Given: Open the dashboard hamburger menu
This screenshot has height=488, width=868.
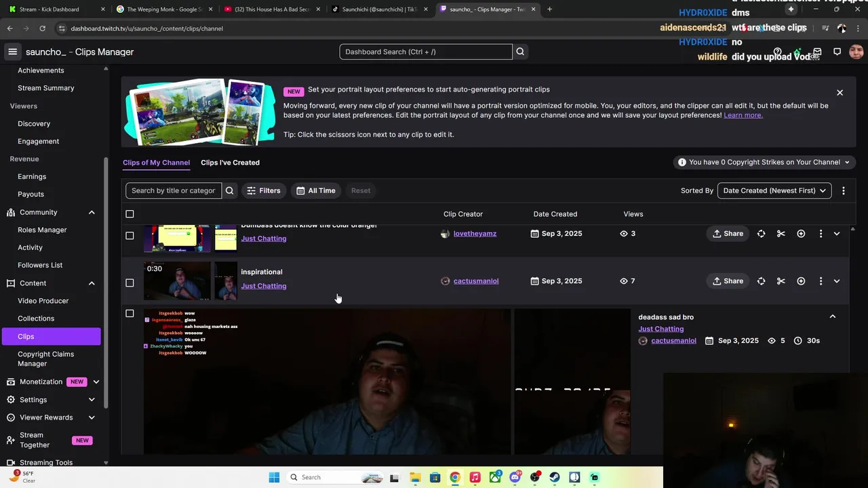Looking at the screenshot, I should pyautogui.click(x=12, y=52).
